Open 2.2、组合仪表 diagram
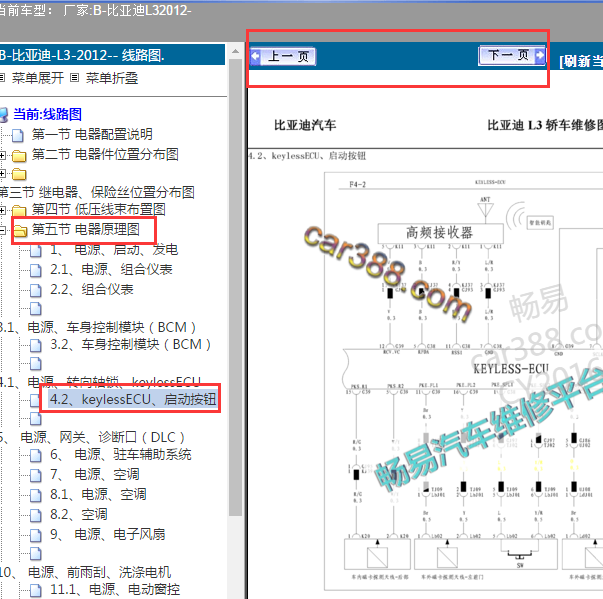 click(x=92, y=289)
